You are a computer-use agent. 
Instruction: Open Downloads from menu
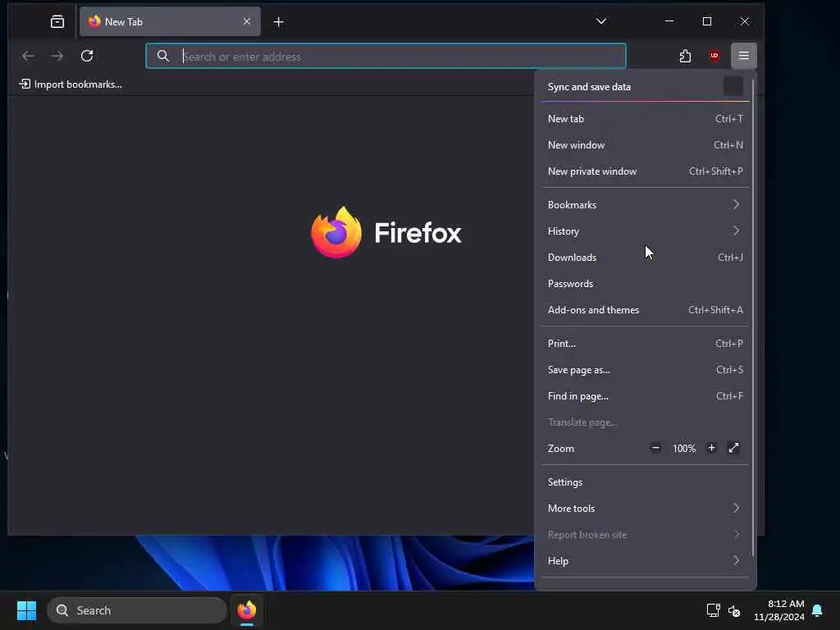click(645, 257)
